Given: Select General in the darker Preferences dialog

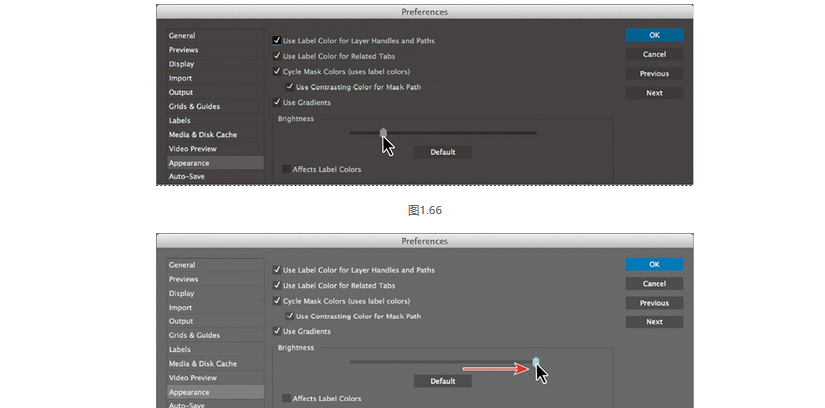Looking at the screenshot, I should (215, 36).
